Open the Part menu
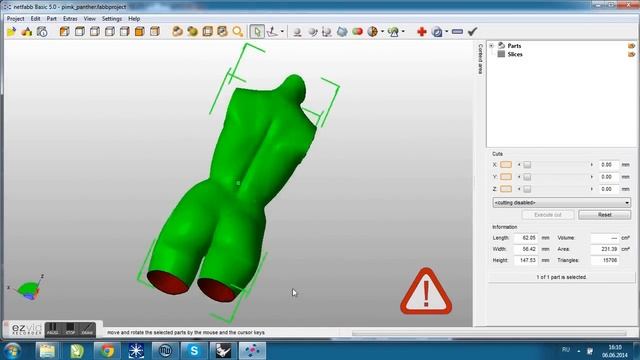Image resolution: width=640 pixels, height=360 pixels. [x=51, y=19]
